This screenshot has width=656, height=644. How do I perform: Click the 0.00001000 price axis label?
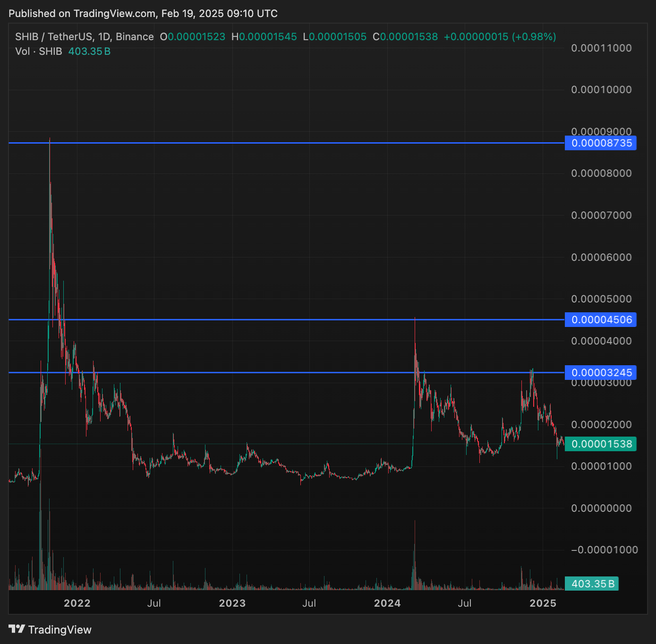pyautogui.click(x=601, y=466)
